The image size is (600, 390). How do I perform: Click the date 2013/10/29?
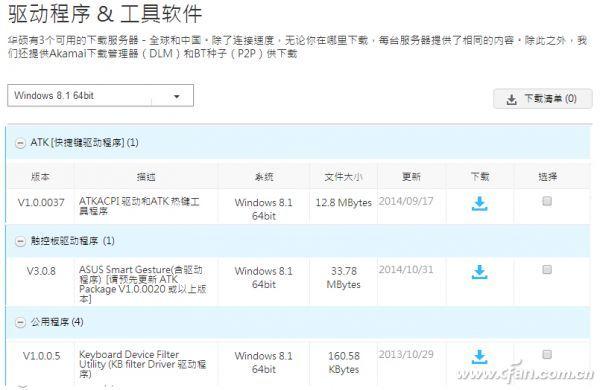point(406,354)
